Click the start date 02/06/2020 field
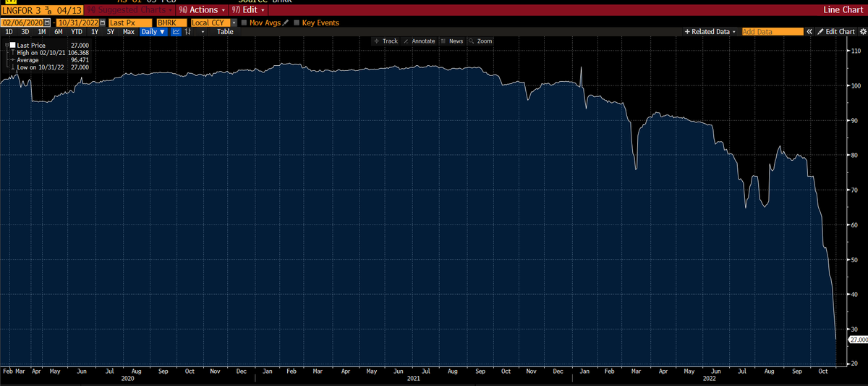Viewport: 868px width, 386px height. pos(22,22)
